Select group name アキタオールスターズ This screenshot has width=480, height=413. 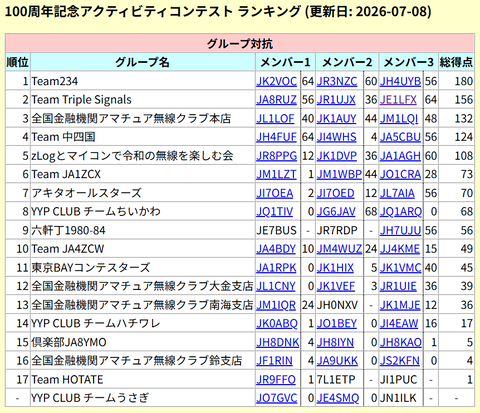(x=86, y=193)
